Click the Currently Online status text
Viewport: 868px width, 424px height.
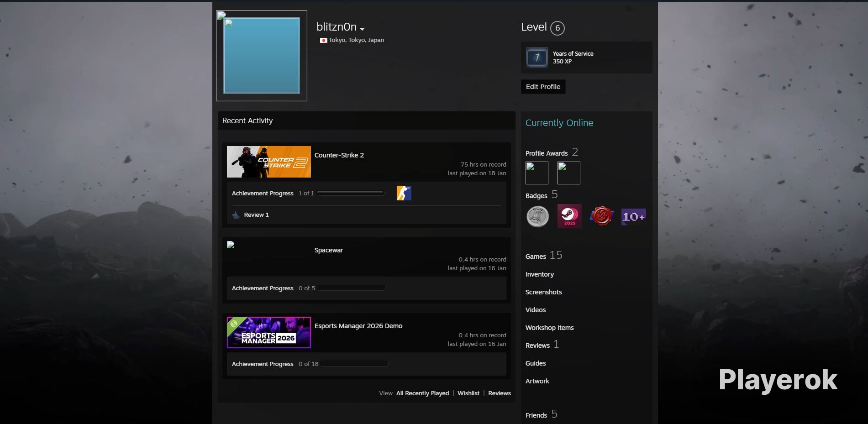pos(559,123)
